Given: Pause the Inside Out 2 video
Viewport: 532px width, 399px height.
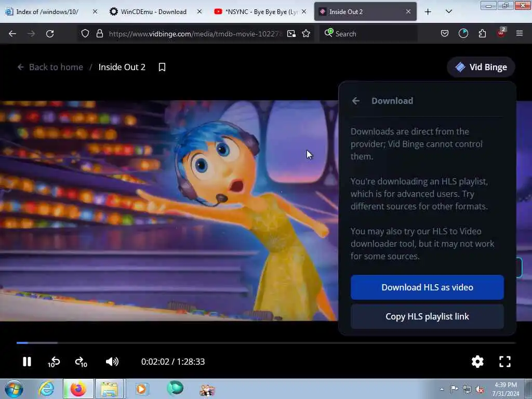Looking at the screenshot, I should click(27, 362).
